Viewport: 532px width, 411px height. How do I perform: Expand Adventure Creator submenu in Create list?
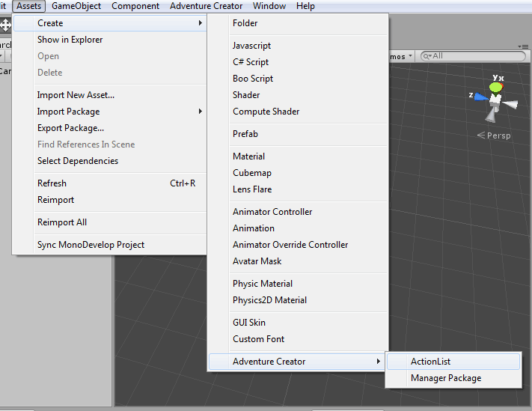tap(297, 362)
